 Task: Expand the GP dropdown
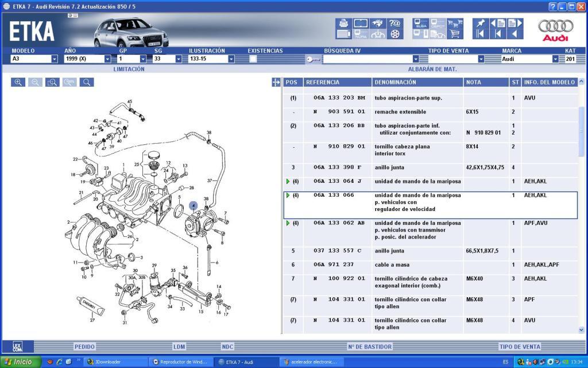143,59
